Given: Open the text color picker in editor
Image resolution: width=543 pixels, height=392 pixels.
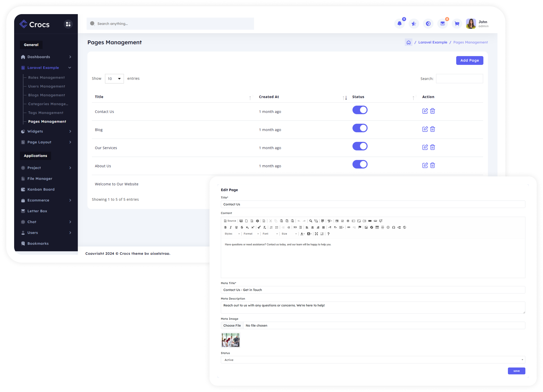Looking at the screenshot, I should 302,234.
